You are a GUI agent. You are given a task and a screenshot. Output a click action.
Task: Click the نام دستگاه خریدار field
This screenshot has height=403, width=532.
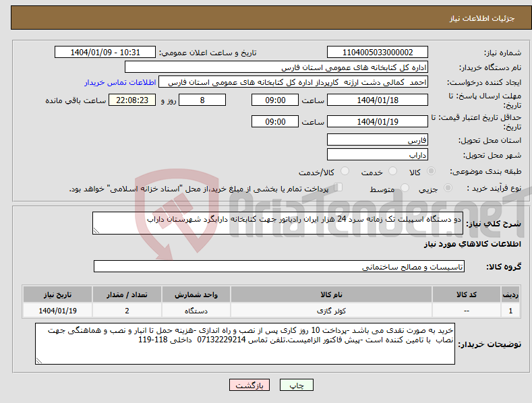click(x=276, y=67)
